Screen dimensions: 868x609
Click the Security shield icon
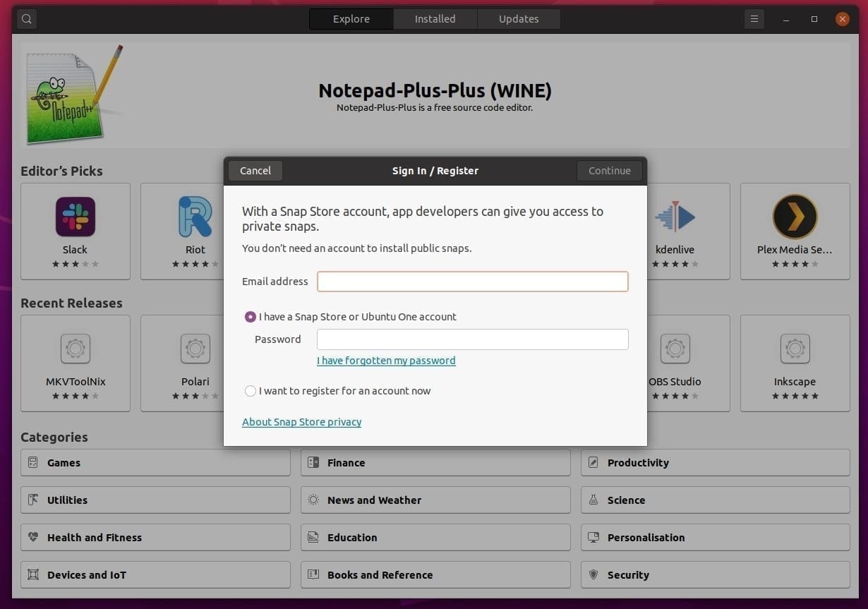(593, 575)
